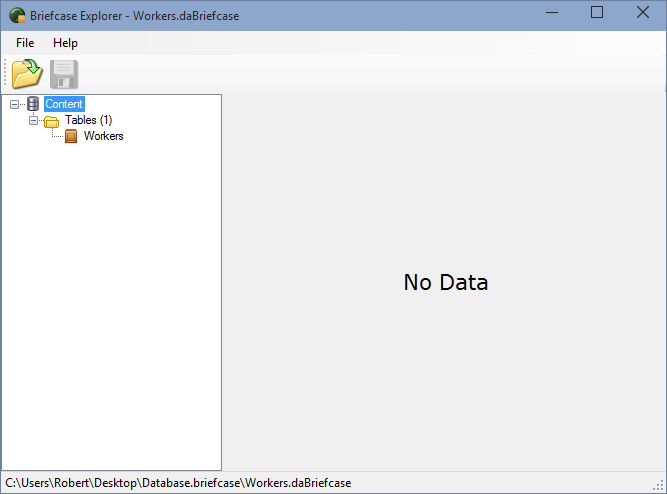Click the Workers.daBriefcase path in status bar
Viewport: 667px width, 494px height.
point(178,483)
